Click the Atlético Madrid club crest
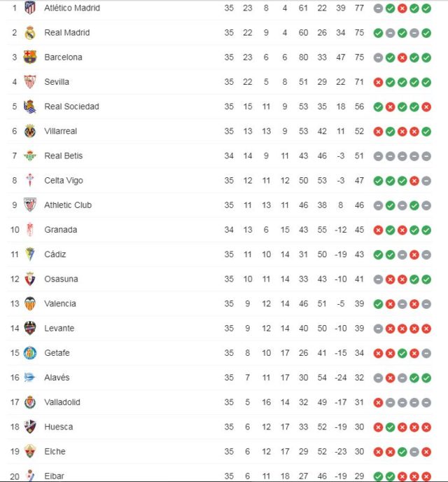 29,8
